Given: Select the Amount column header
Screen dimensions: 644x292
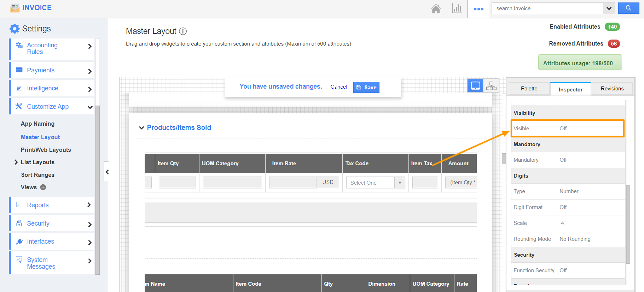Looking at the screenshot, I should pos(459,163).
